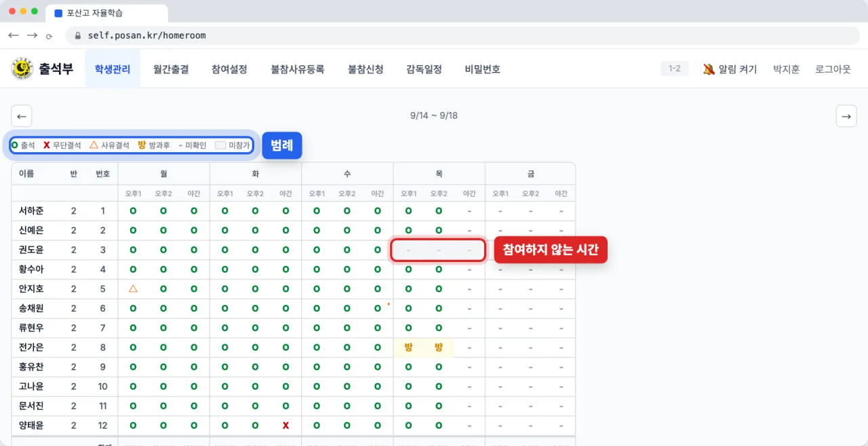Image resolution: width=868 pixels, height=446 pixels.
Task: Click 홍유찬's Tuesday 오후1 attendance mark
Action: click(x=224, y=367)
